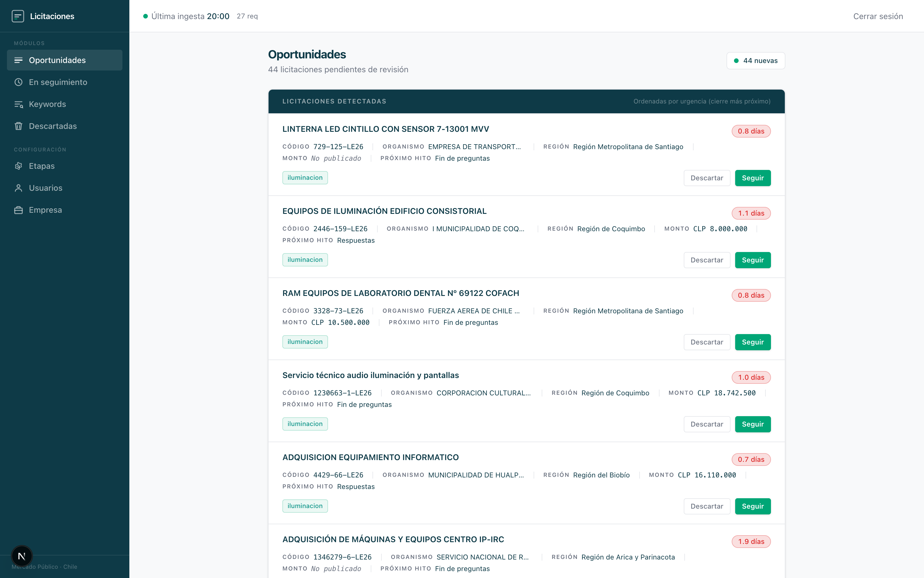Open the Etapas configuration
This screenshot has height=578, width=924.
point(64,166)
